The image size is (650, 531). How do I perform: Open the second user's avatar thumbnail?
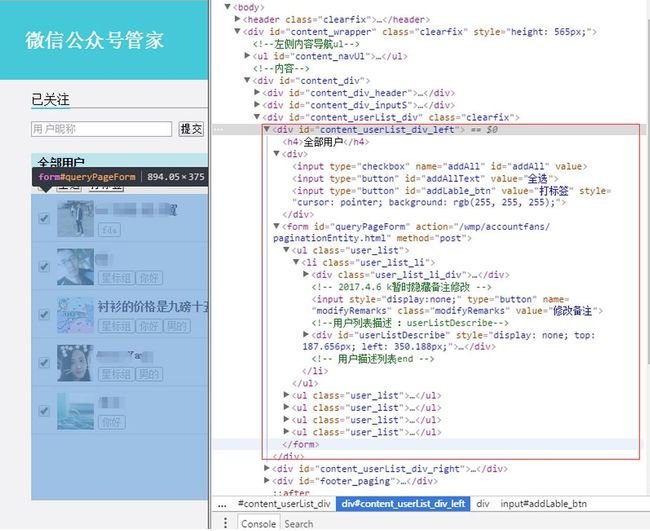75,267
